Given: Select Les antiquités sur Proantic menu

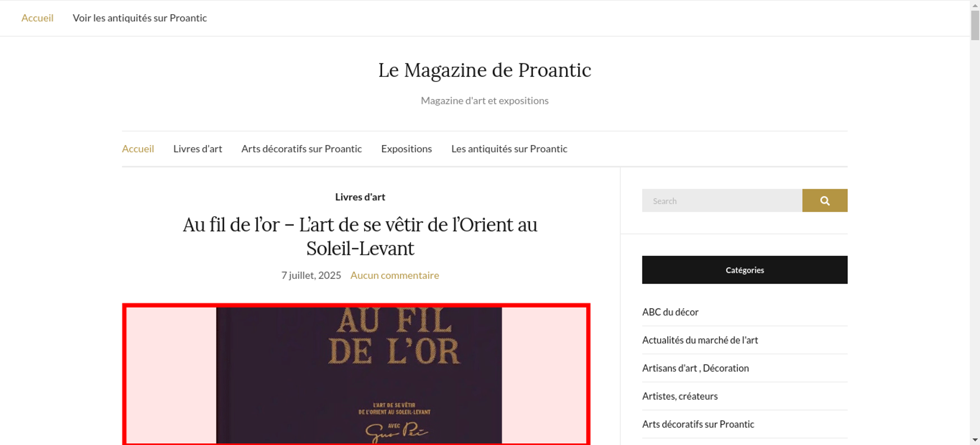Looking at the screenshot, I should tap(509, 148).
